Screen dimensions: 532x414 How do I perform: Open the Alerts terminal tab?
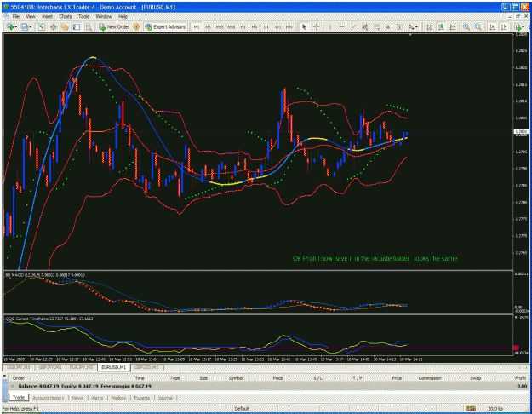[x=97, y=398]
